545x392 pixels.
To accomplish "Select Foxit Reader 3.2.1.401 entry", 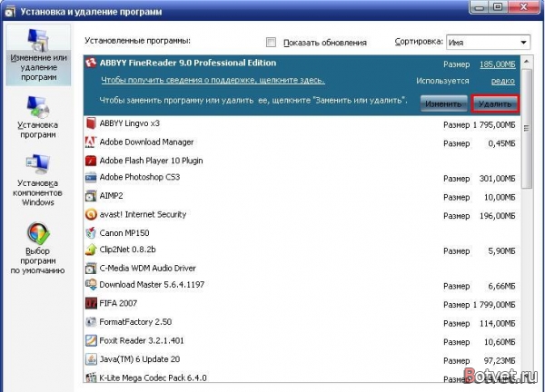I will [302, 341].
